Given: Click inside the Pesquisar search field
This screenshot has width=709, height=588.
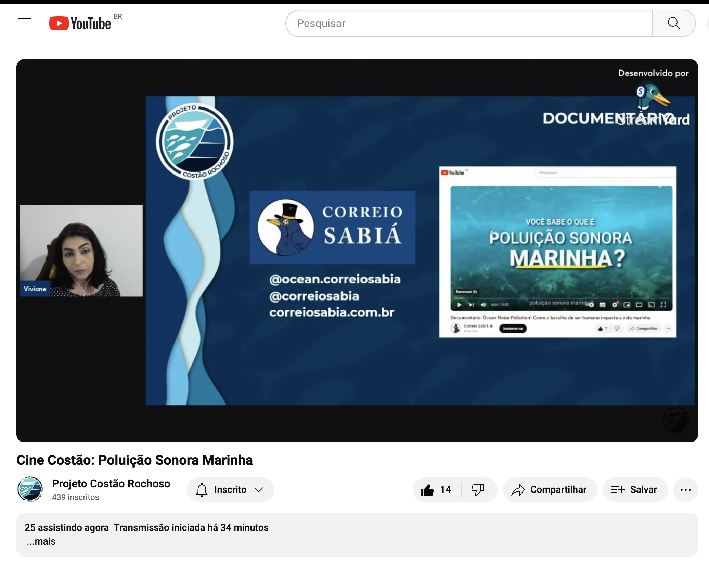Looking at the screenshot, I should 469,23.
